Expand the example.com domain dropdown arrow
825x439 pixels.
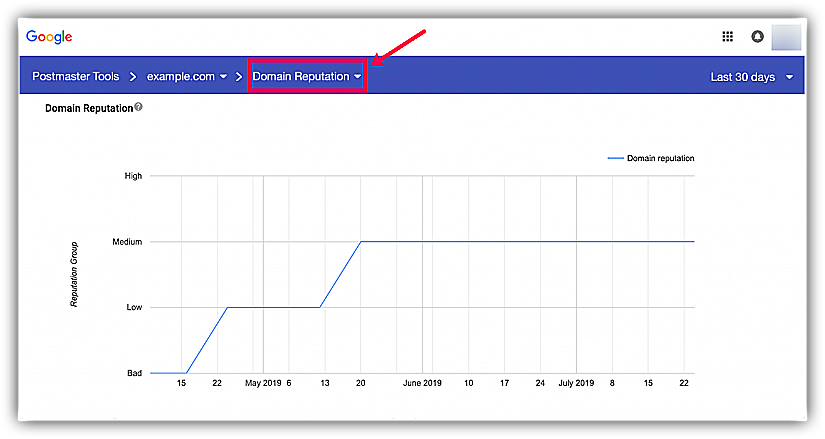223,77
